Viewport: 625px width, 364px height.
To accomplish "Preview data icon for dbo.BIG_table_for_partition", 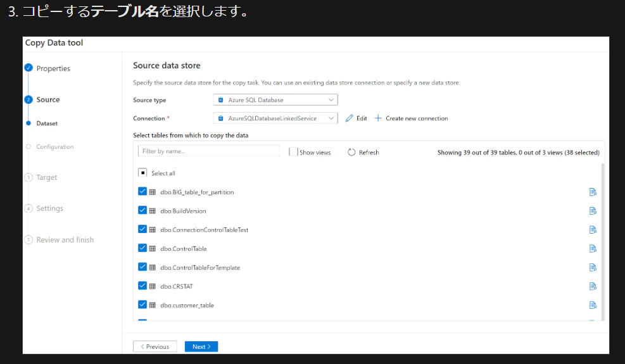I will point(593,192).
